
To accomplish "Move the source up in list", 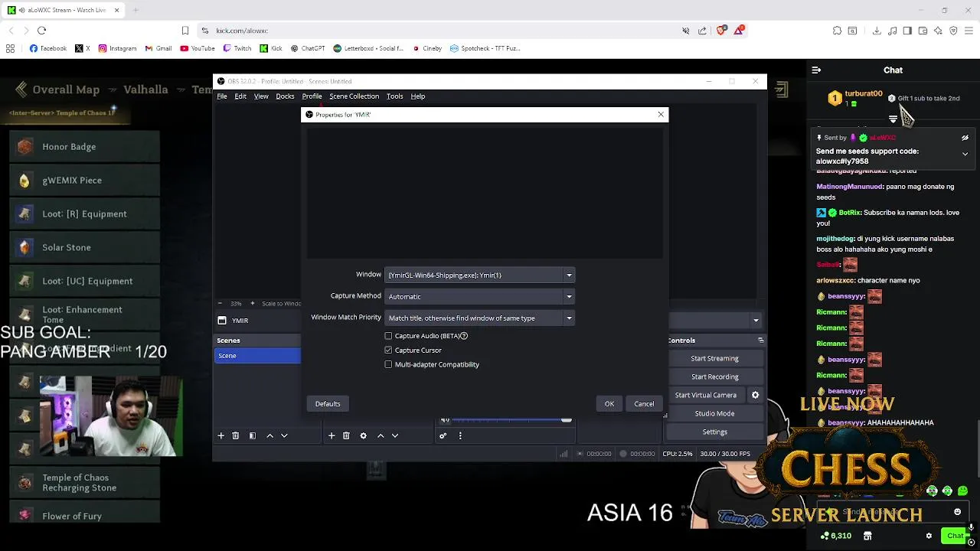I will click(381, 435).
